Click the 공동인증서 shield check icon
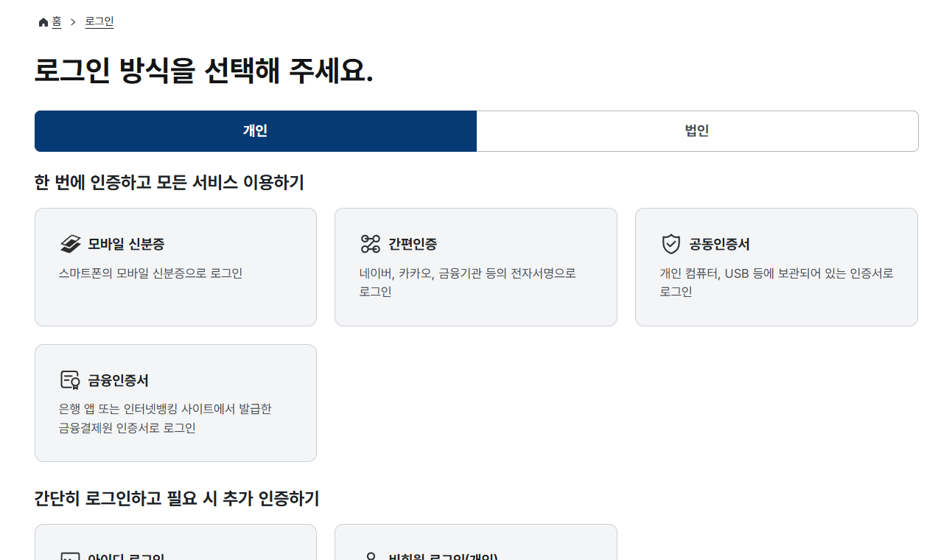The image size is (952, 560). [671, 244]
